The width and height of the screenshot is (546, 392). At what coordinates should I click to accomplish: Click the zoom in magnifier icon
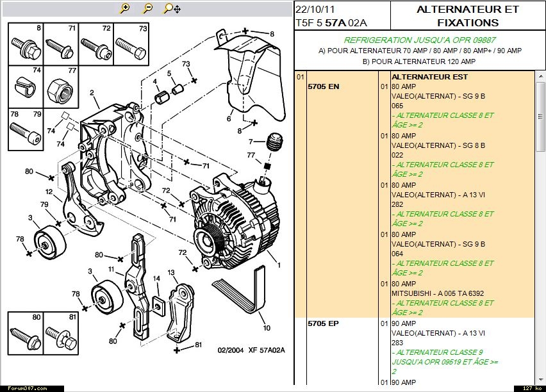pyautogui.click(x=125, y=8)
